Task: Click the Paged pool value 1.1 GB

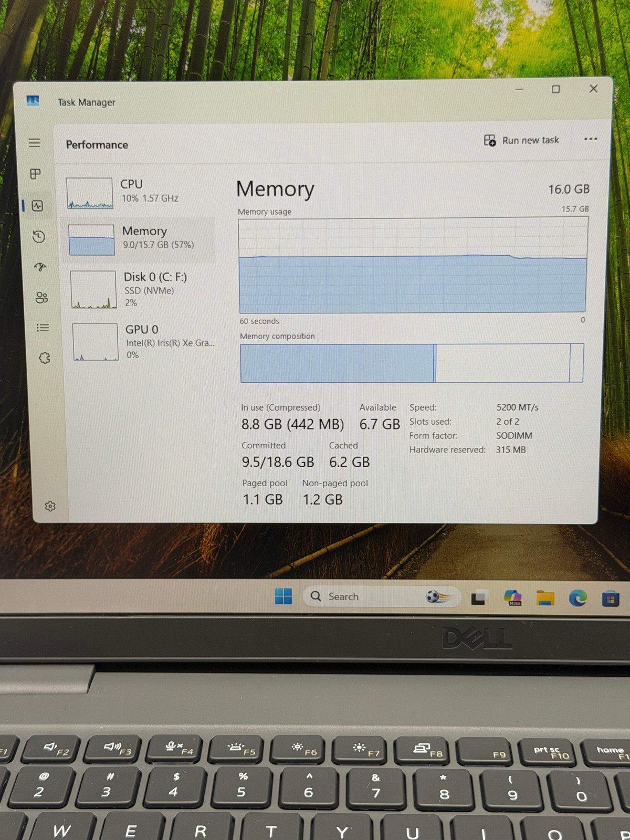Action: click(x=262, y=499)
